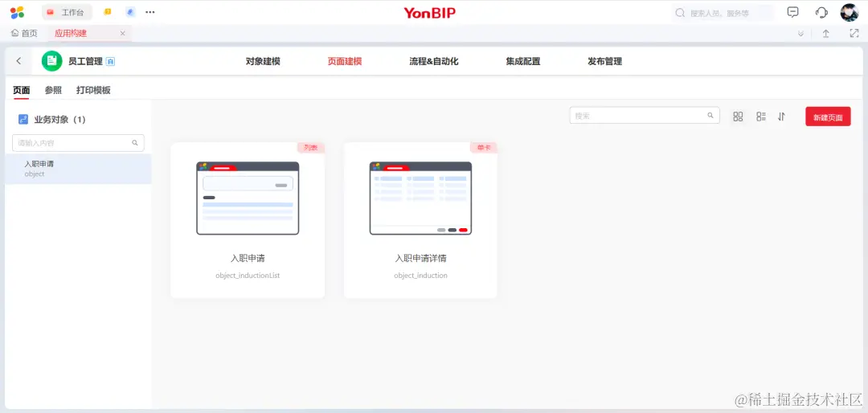Click the 入职申请 card title
This screenshot has width=868, height=413.
pyautogui.click(x=248, y=258)
